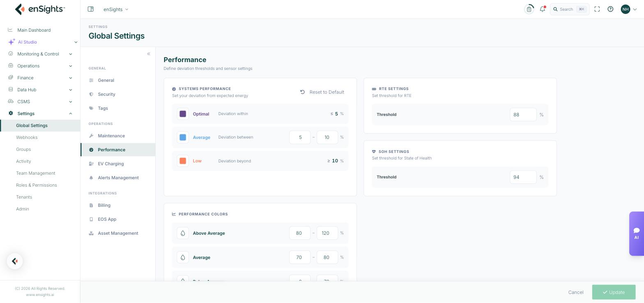Collapse the settings submenu panel
Image resolution: width=644 pixels, height=303 pixels.
point(149,54)
